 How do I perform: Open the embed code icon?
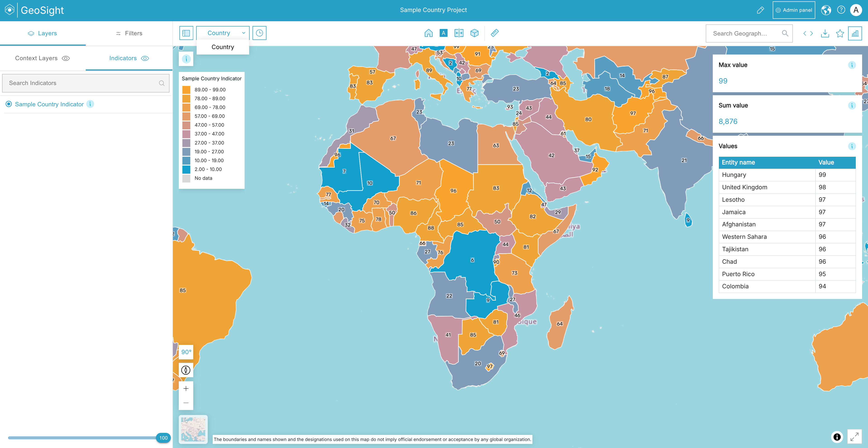808,33
